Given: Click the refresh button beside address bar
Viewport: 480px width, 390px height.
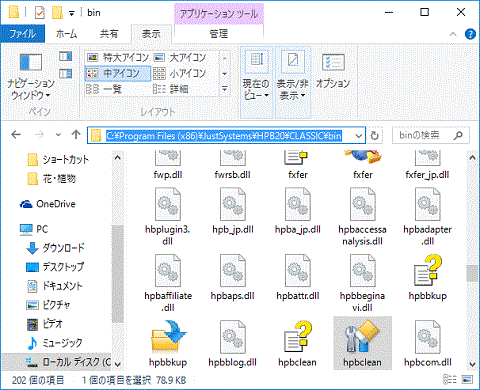Looking at the screenshot, I should click(x=375, y=135).
